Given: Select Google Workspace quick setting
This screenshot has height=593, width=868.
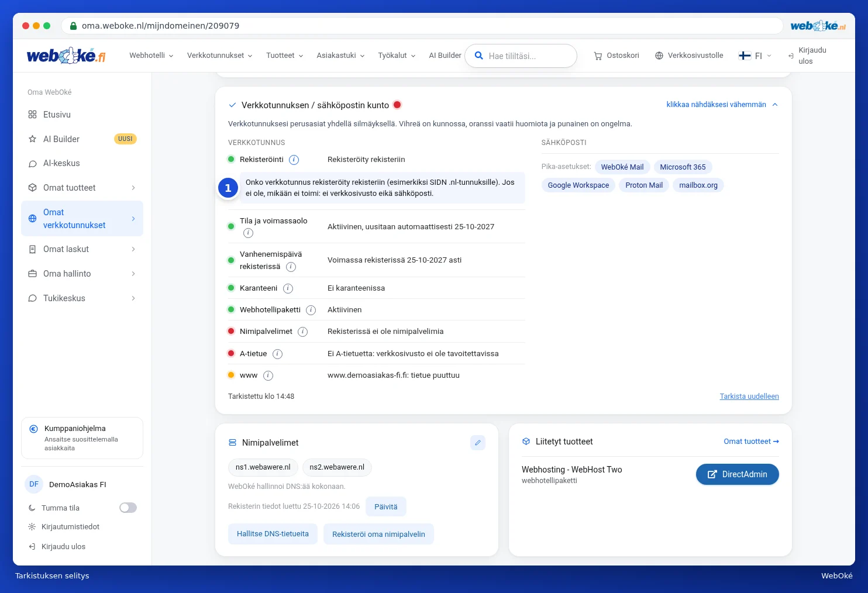Looking at the screenshot, I should coord(578,185).
